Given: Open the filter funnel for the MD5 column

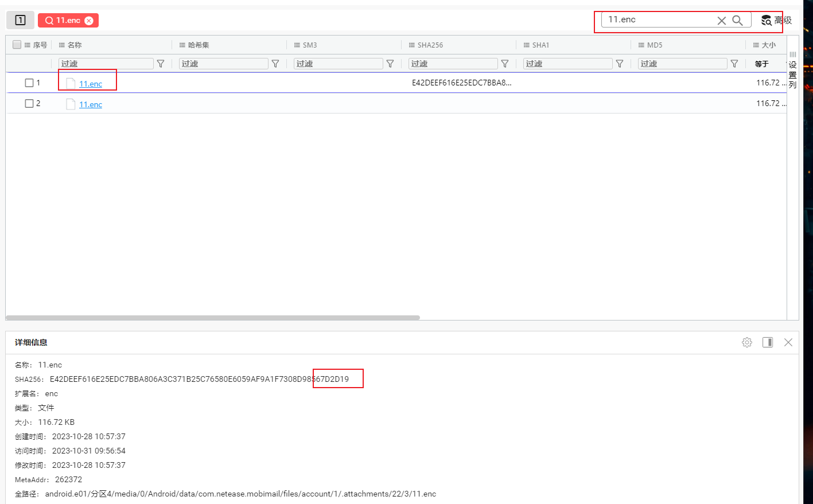Looking at the screenshot, I should tap(734, 64).
